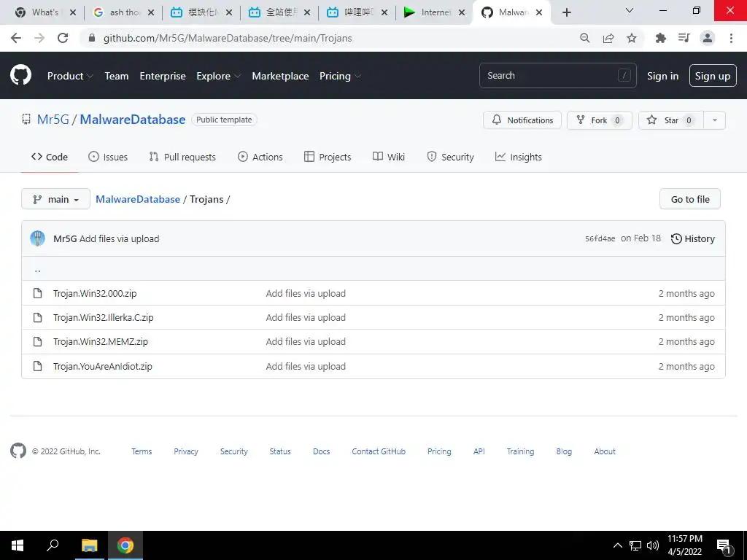Open File Explorer from the taskbar
Image resolution: width=747 pixels, height=560 pixels.
click(x=89, y=545)
